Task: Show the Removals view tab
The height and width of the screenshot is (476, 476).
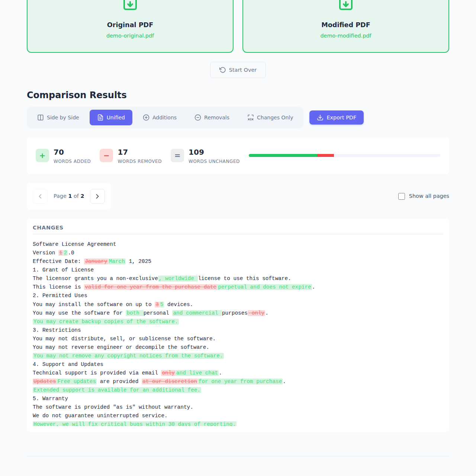Action: 212,118
